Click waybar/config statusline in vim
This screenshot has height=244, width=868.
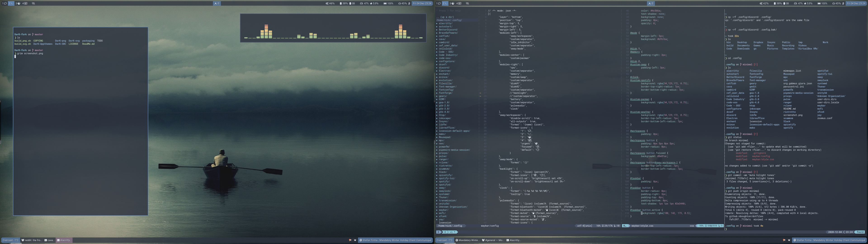click(490, 226)
